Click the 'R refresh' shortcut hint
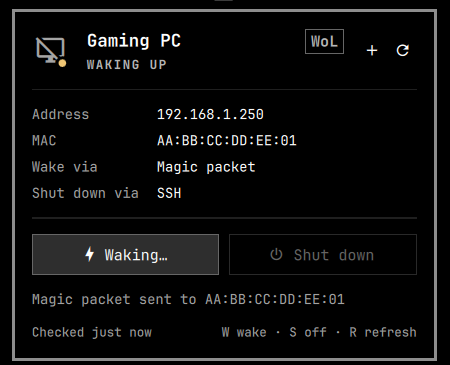 coord(383,332)
